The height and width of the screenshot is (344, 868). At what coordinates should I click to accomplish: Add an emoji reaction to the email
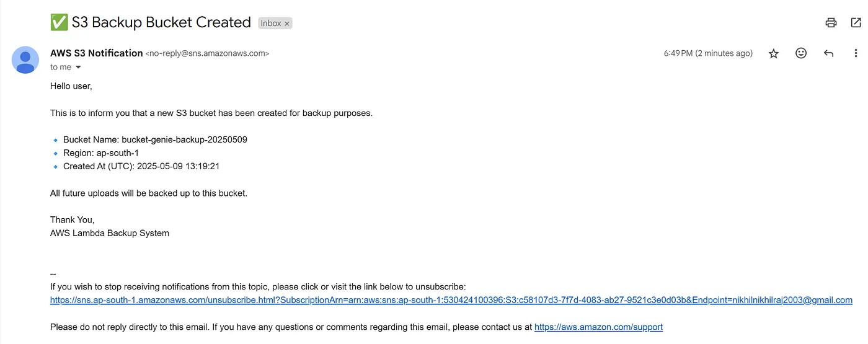(801, 53)
